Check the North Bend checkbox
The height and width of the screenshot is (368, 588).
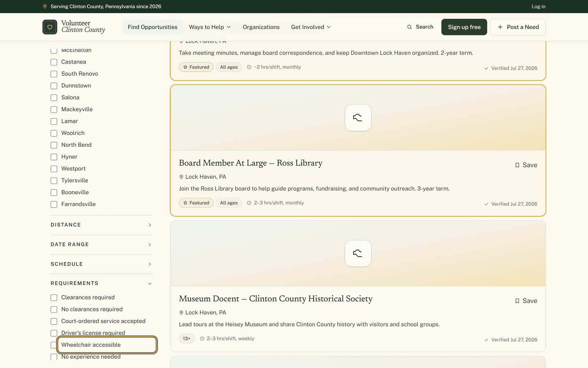(54, 145)
